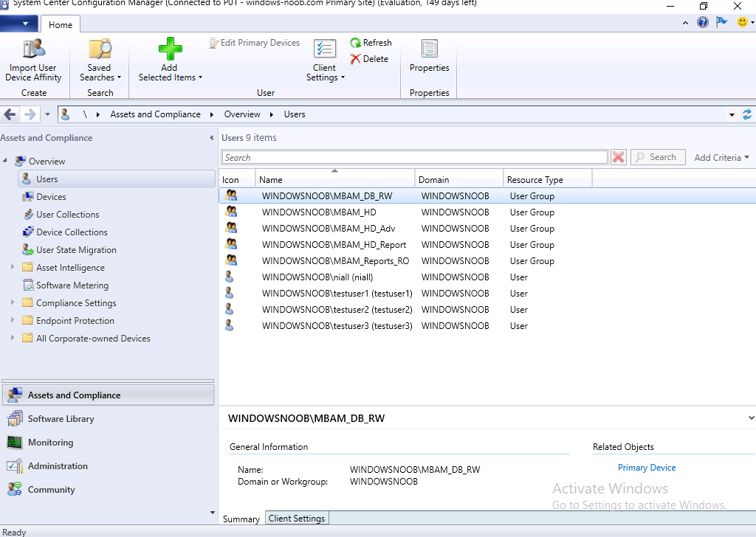Select the Home ribbon tab
Viewport: 756px width, 537px height.
pyautogui.click(x=61, y=24)
